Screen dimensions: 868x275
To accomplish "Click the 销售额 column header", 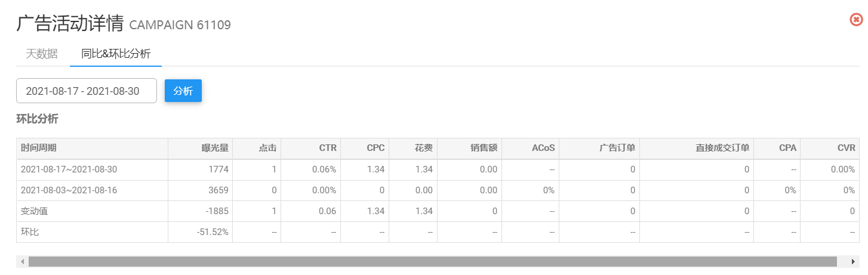I will tap(483, 148).
